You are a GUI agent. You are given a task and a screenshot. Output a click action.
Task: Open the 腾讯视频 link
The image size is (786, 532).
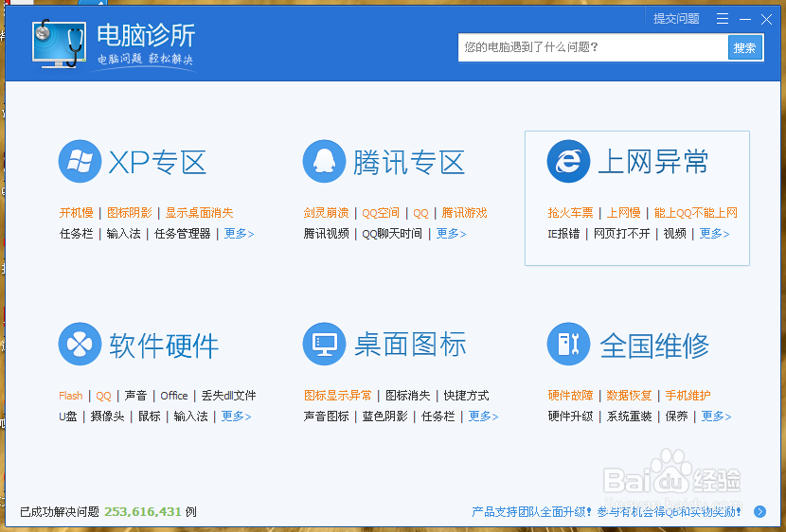pos(326,234)
